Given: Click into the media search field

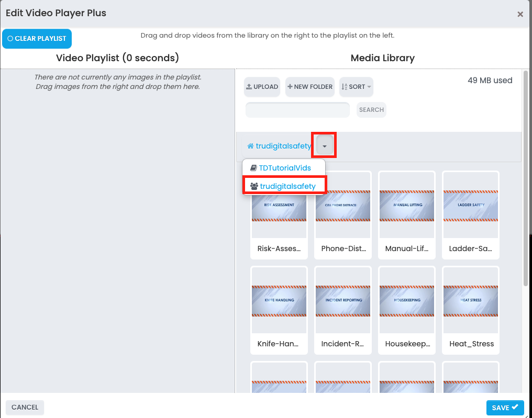Looking at the screenshot, I should (297, 110).
